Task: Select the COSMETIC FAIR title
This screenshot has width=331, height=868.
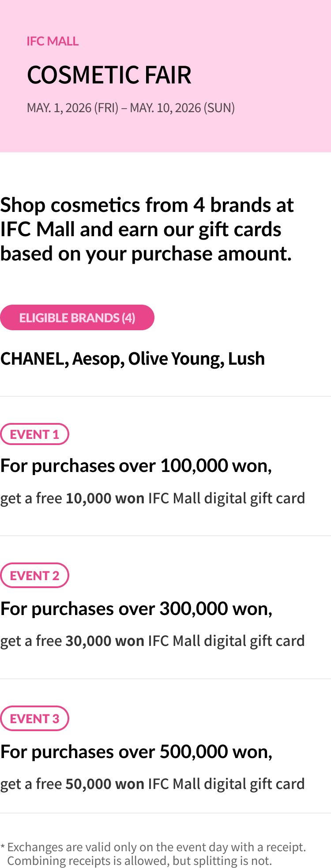Action: [109, 75]
